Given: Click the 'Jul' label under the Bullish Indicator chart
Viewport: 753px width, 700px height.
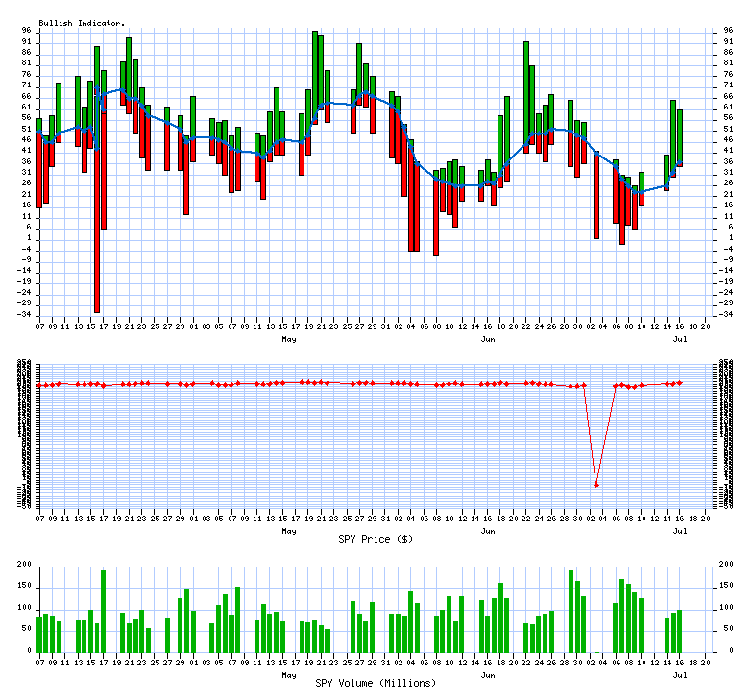Looking at the screenshot, I should click(x=680, y=339).
